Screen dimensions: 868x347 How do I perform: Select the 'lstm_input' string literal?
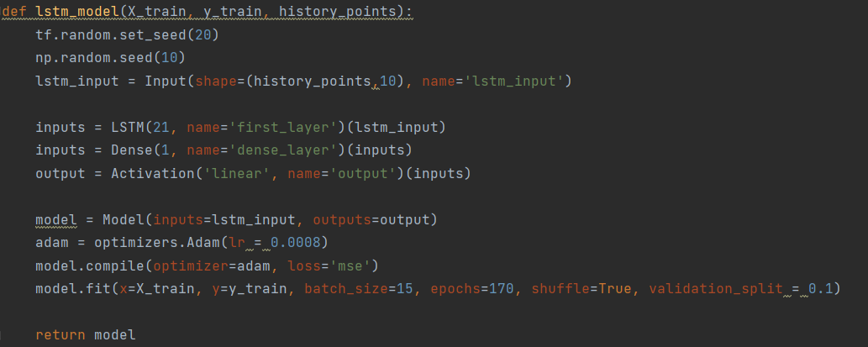click(x=514, y=81)
